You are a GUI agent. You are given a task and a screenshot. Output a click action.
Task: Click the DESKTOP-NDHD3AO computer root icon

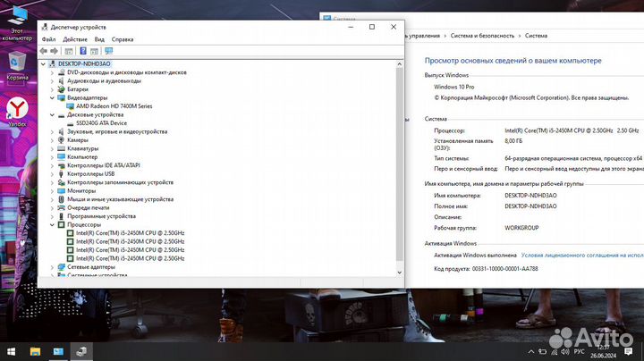(x=52, y=63)
